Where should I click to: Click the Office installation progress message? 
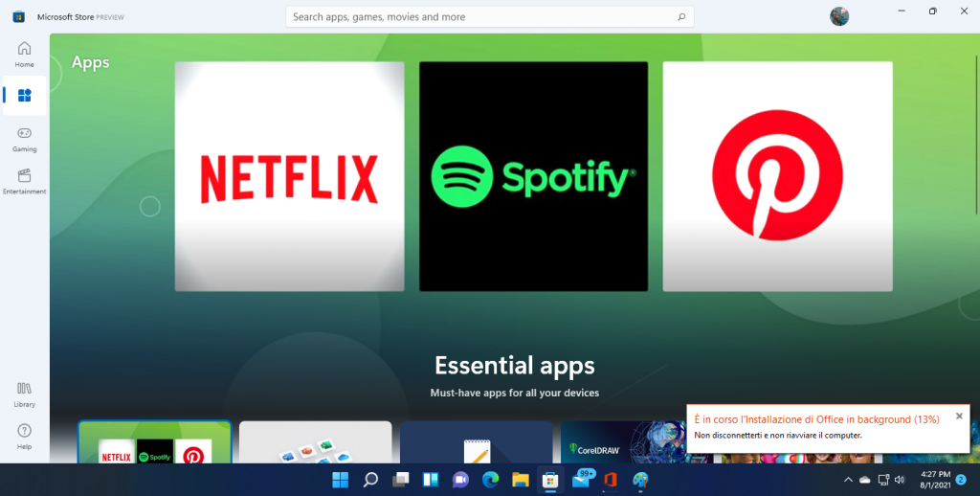[816, 419]
